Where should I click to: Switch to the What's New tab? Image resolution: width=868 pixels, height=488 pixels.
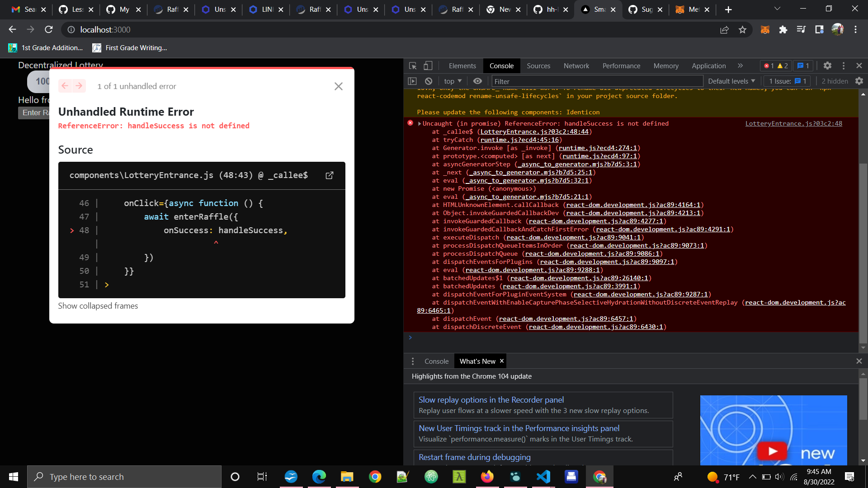coord(477,361)
